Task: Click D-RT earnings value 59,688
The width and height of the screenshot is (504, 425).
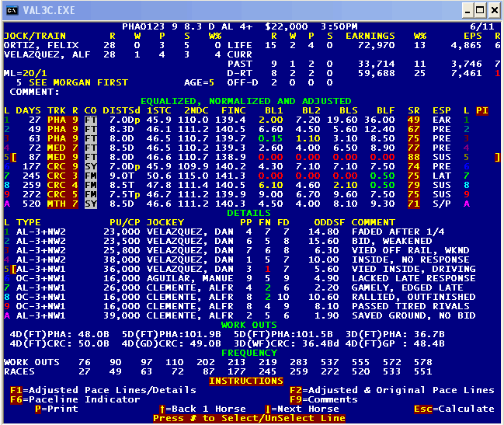Action: coord(377,73)
